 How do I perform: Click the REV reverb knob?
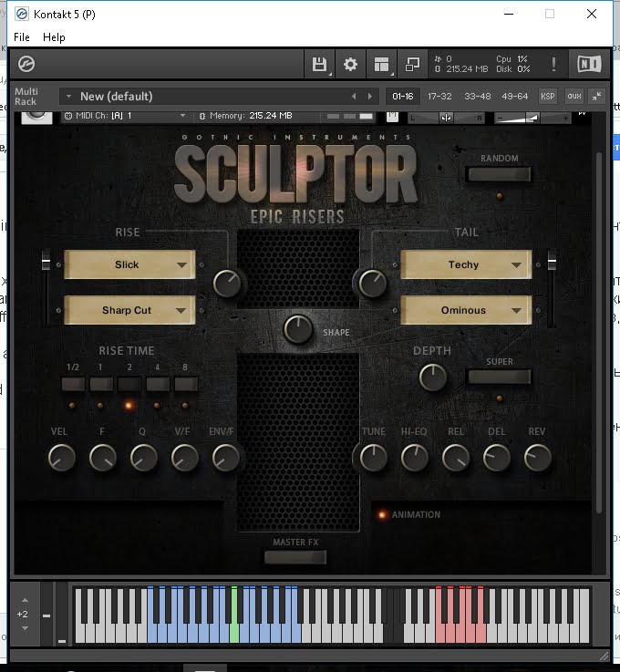[x=537, y=458]
